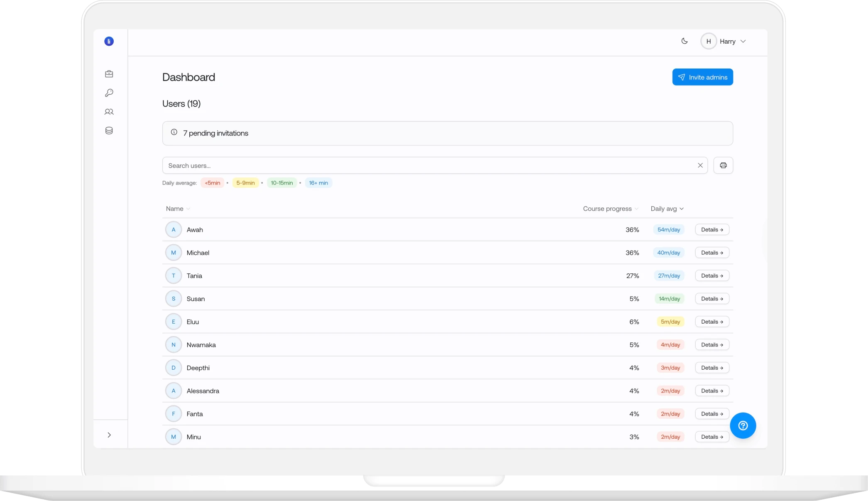Expand the sidebar with the chevron arrow
Screen dimensions: 868x501
click(109, 435)
